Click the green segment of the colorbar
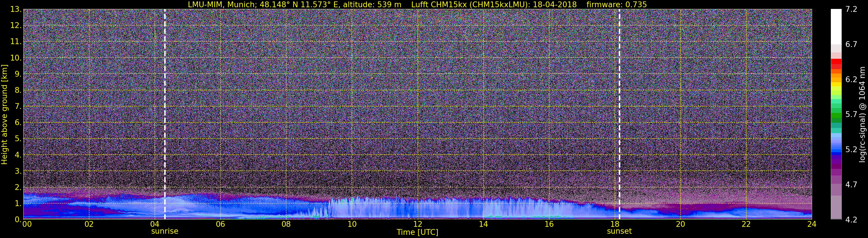The height and width of the screenshot is (238, 868). 836,115
